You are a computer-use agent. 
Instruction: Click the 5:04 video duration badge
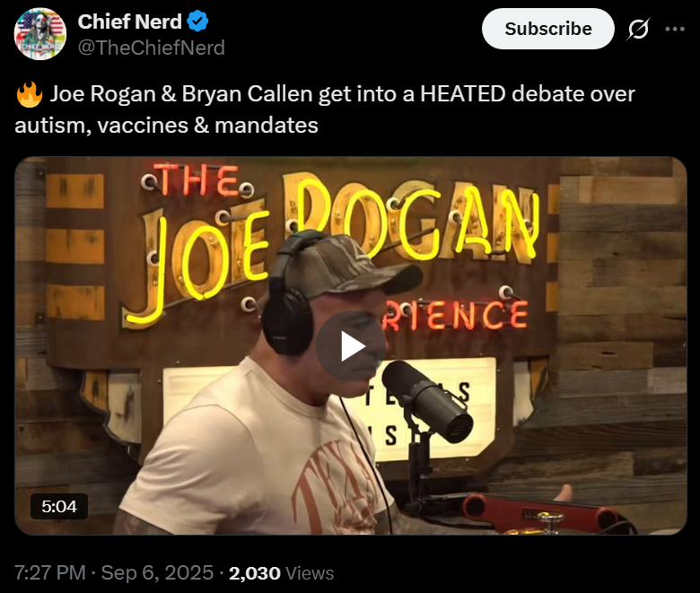pos(59,507)
